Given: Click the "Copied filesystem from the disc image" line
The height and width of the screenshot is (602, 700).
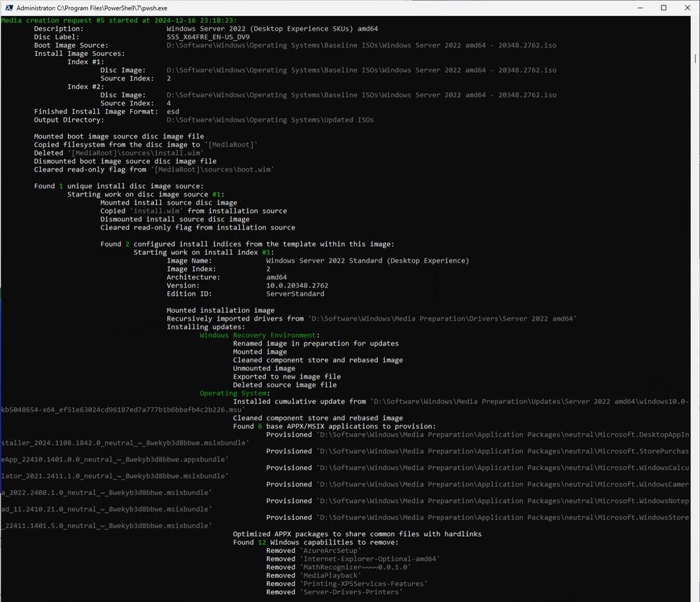Looking at the screenshot, I should pos(146,145).
